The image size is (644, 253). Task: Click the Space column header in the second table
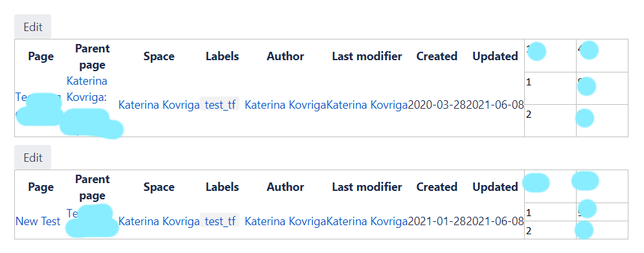pos(159,187)
